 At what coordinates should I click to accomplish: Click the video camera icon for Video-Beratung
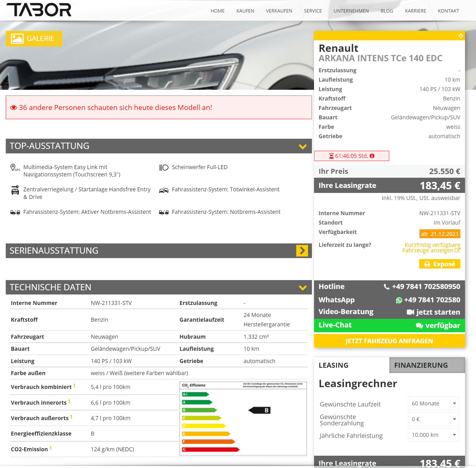(410, 312)
